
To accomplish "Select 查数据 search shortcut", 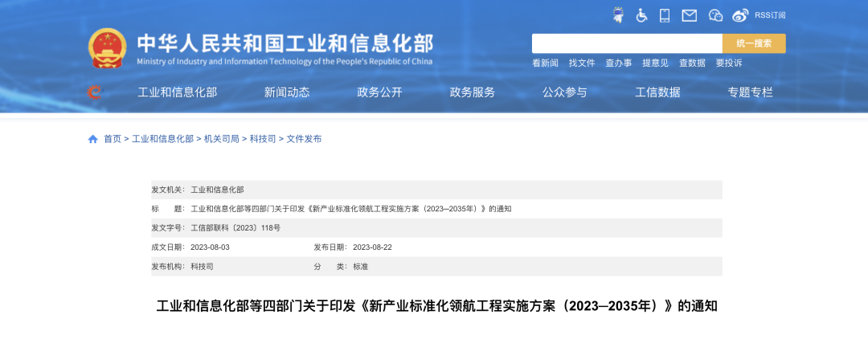I will click(693, 63).
